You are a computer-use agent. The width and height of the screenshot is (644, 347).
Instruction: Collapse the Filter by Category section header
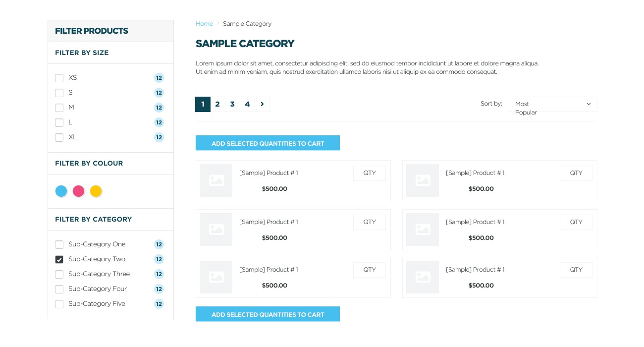pos(94,219)
